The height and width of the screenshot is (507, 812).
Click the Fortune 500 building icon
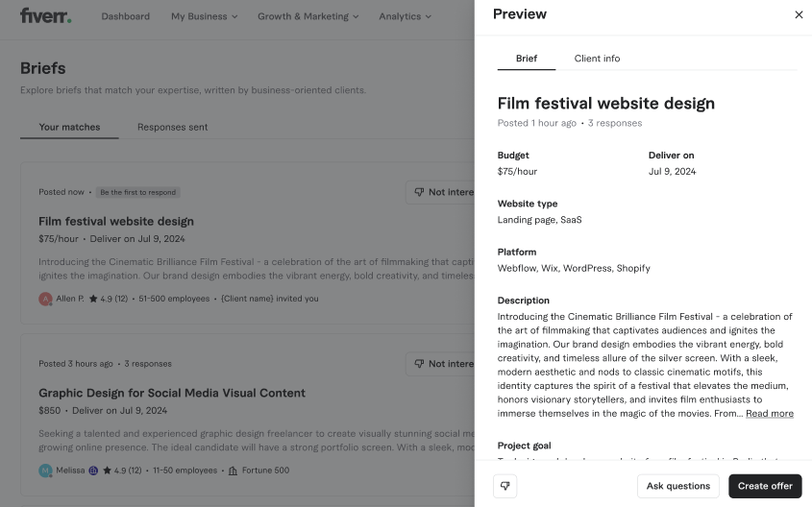click(x=233, y=471)
